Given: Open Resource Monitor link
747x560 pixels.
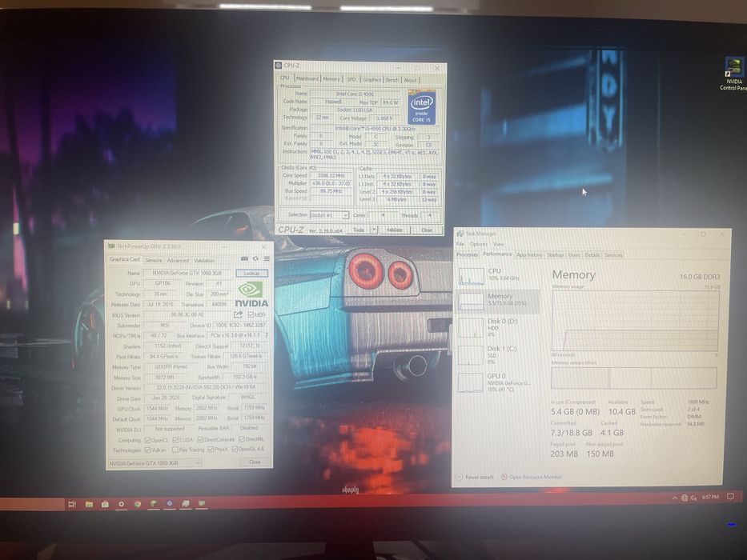Looking at the screenshot, I should (x=536, y=477).
